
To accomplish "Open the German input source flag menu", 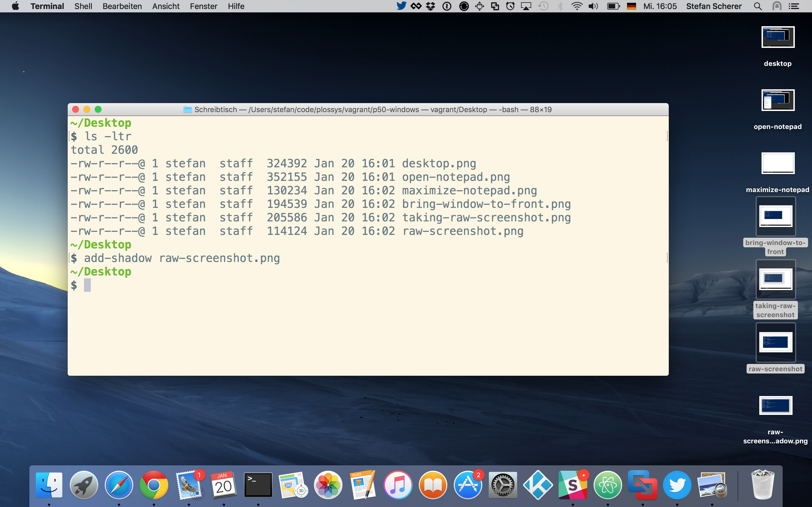I will click(x=631, y=6).
